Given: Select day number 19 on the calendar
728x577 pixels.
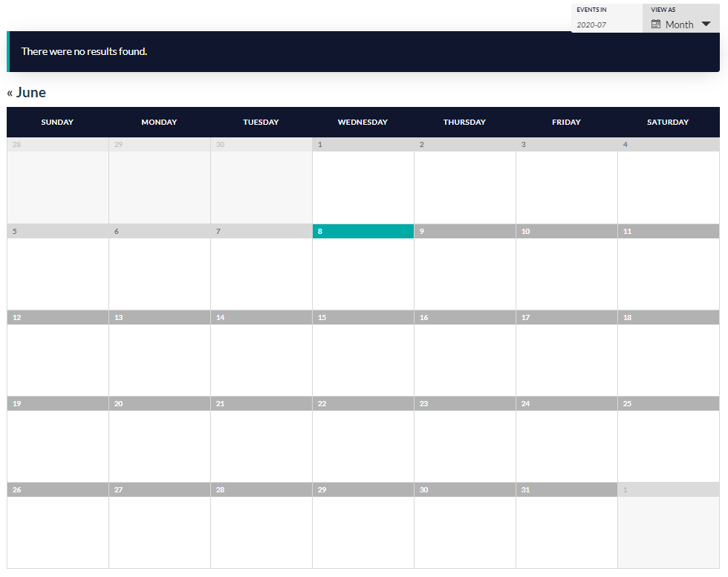Looking at the screenshot, I should (16, 404).
